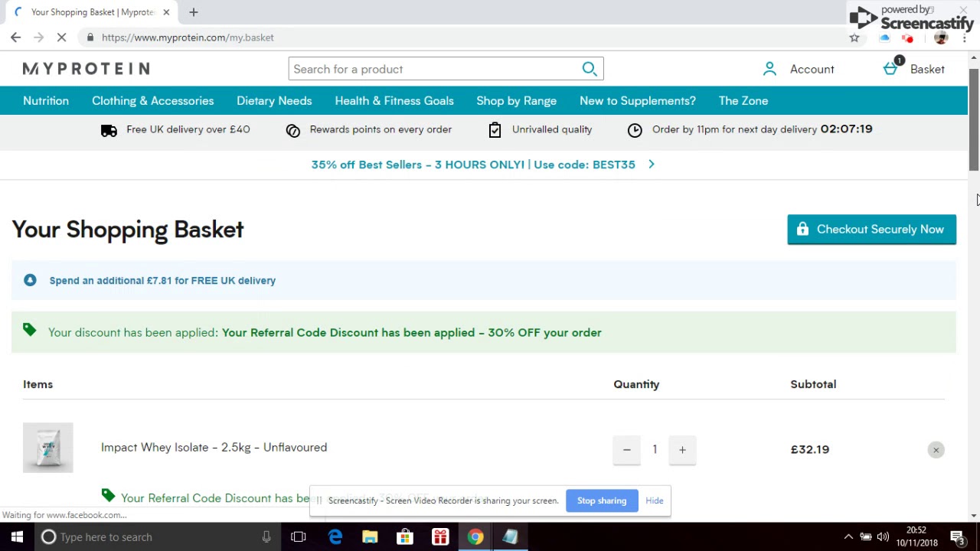Bookmark this page with star icon

pos(854,37)
